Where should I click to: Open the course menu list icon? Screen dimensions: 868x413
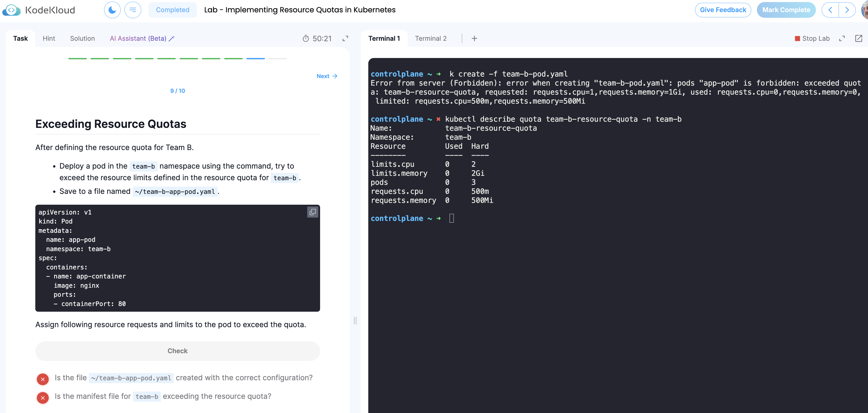coord(133,10)
